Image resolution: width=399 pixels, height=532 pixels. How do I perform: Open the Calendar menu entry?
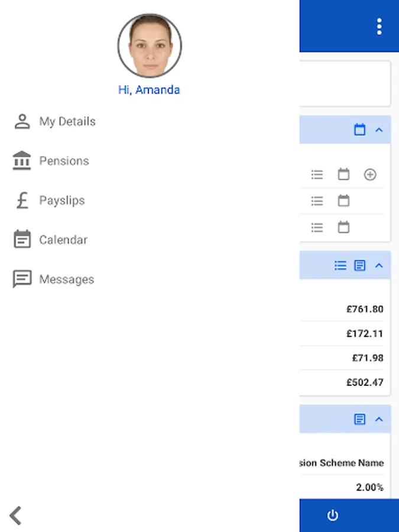[63, 240]
